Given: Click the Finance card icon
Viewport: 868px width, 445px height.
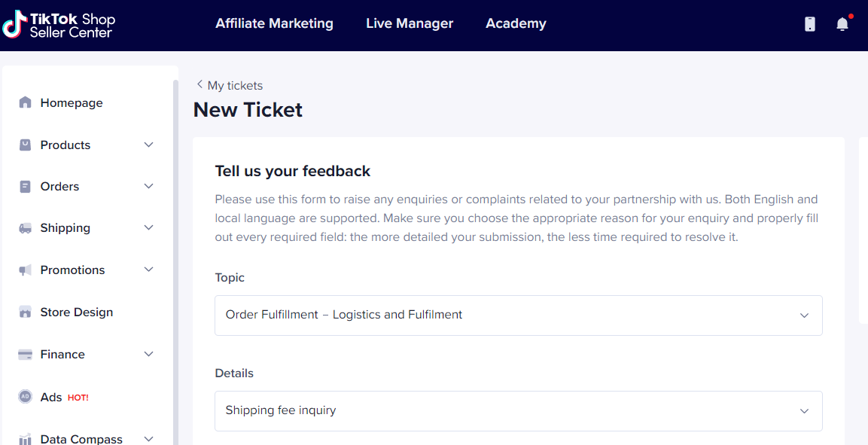Looking at the screenshot, I should click(26, 354).
